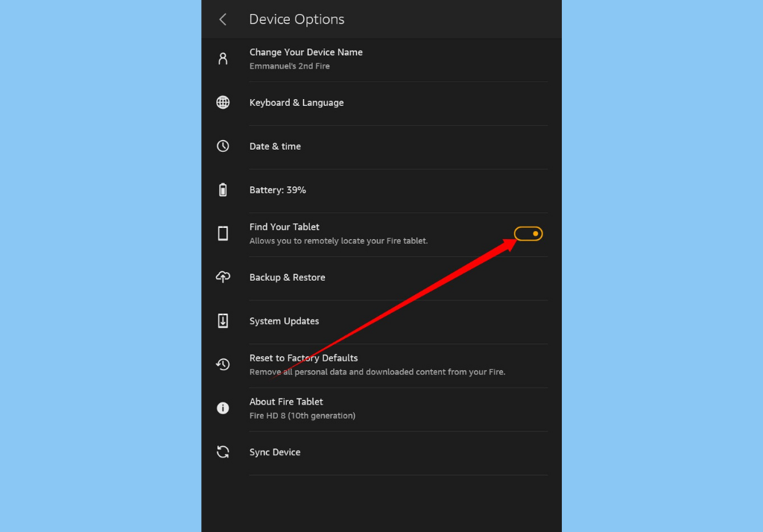Click the person icon beside Change Your Device Name
This screenshot has height=532, width=763.
tap(223, 59)
